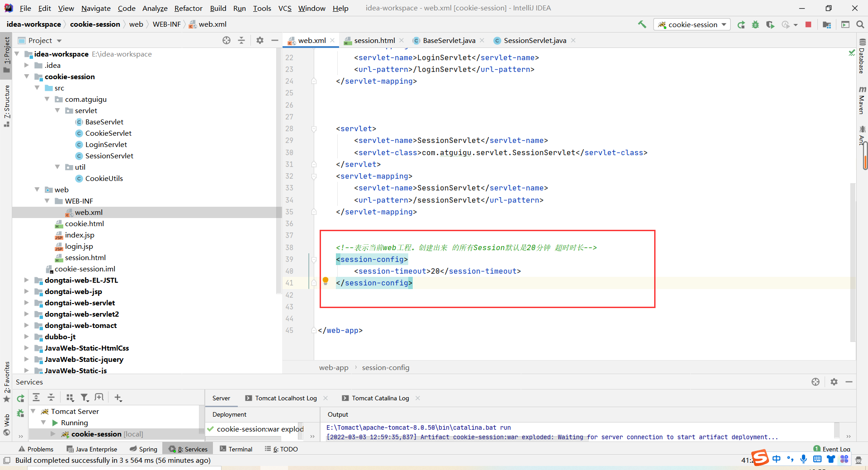Switch to SessionServlet.java editor tab
Viewport: 868px width, 470px height.
pyautogui.click(x=535, y=40)
